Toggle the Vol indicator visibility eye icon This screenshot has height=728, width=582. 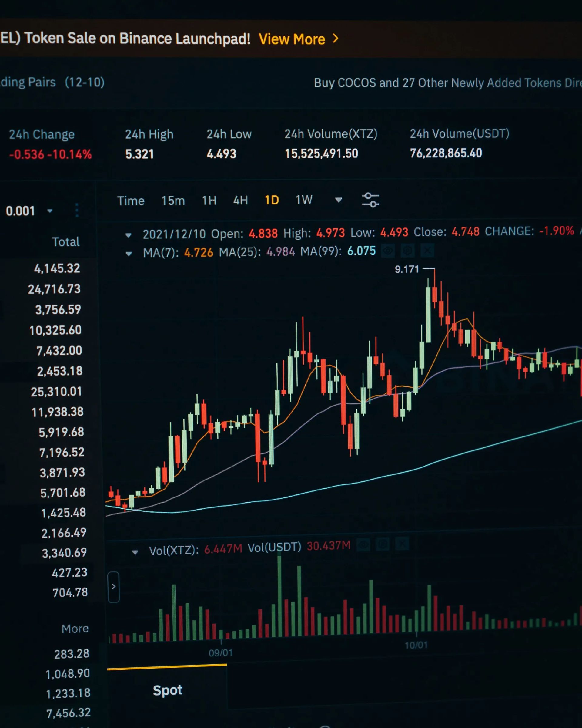pos(363,544)
